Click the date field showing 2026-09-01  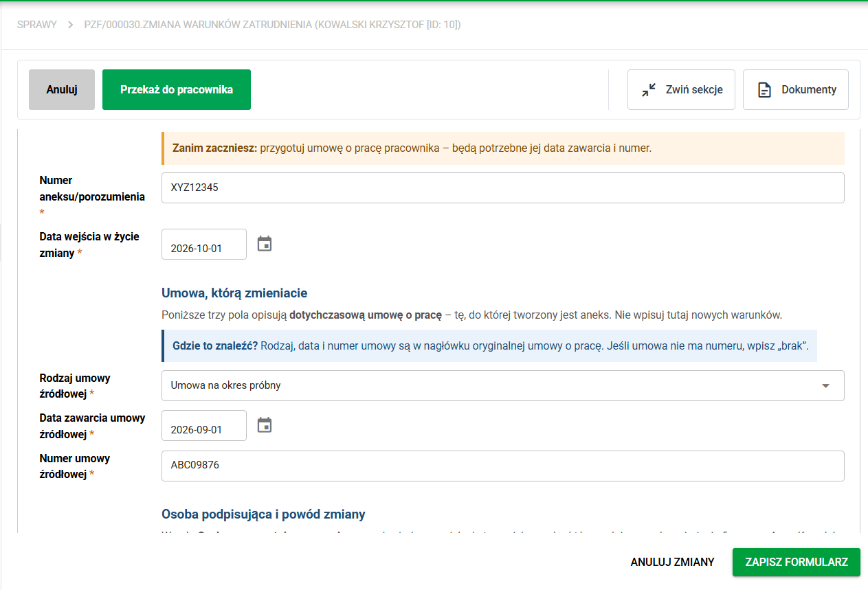click(204, 425)
